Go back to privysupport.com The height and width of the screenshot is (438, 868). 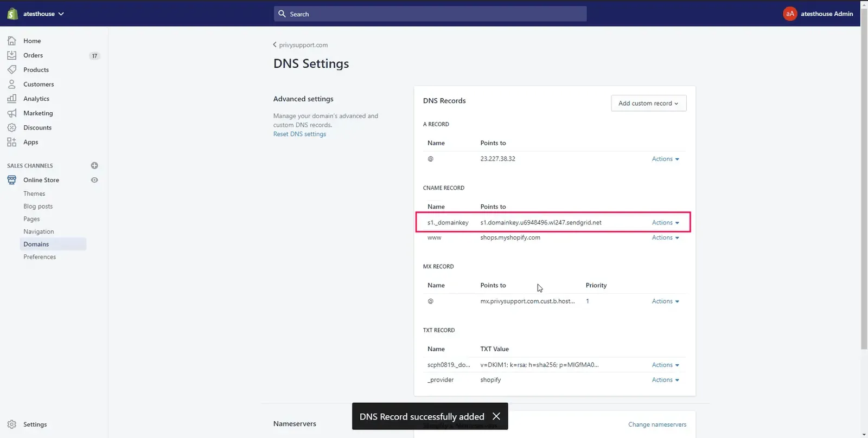300,45
